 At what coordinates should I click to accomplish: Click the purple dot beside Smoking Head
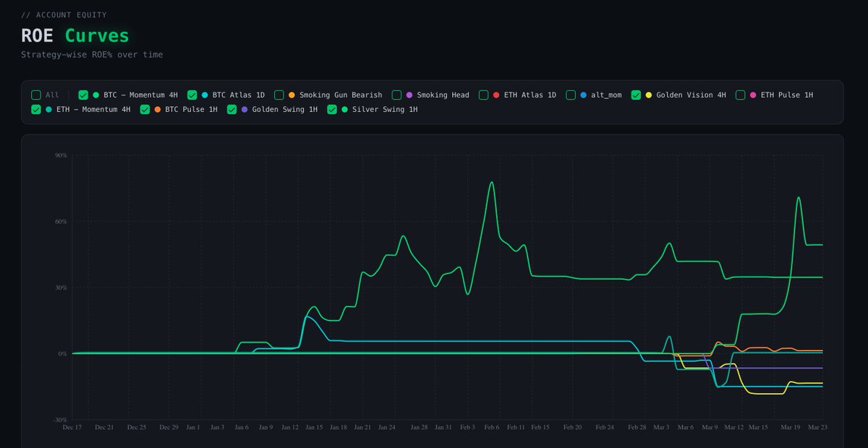[x=409, y=95]
